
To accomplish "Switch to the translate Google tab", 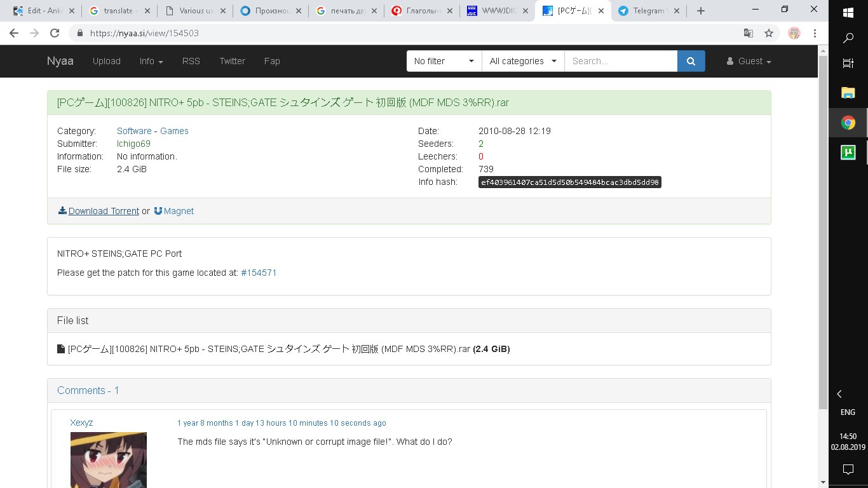I will [x=119, y=11].
